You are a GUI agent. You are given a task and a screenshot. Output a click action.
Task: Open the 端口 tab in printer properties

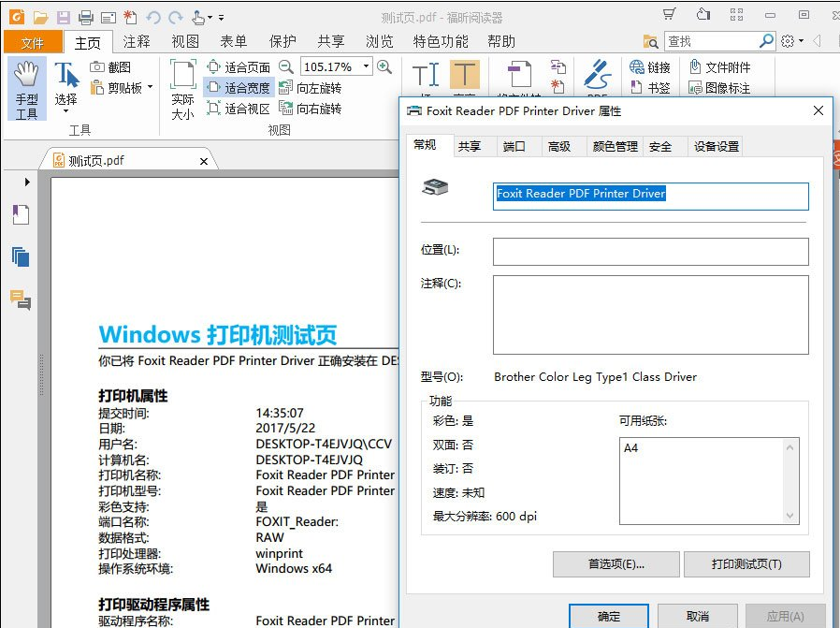point(514,146)
